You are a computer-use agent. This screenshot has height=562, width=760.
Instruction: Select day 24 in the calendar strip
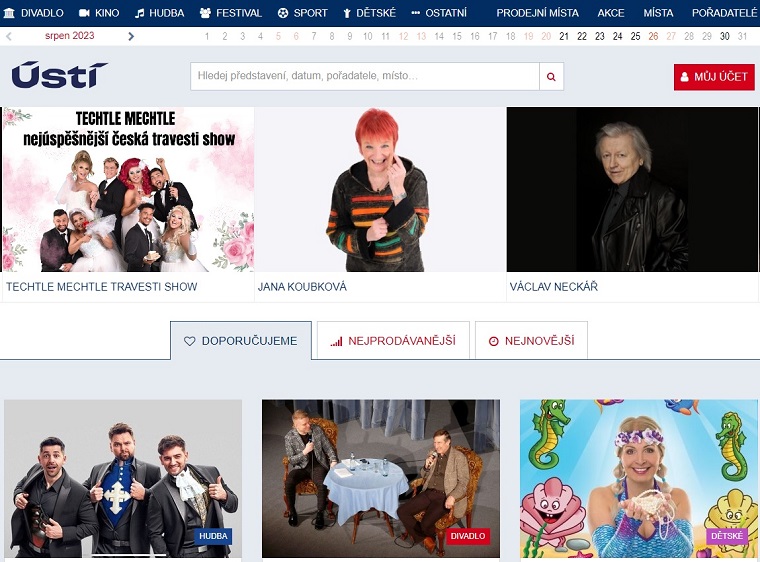[x=618, y=36]
